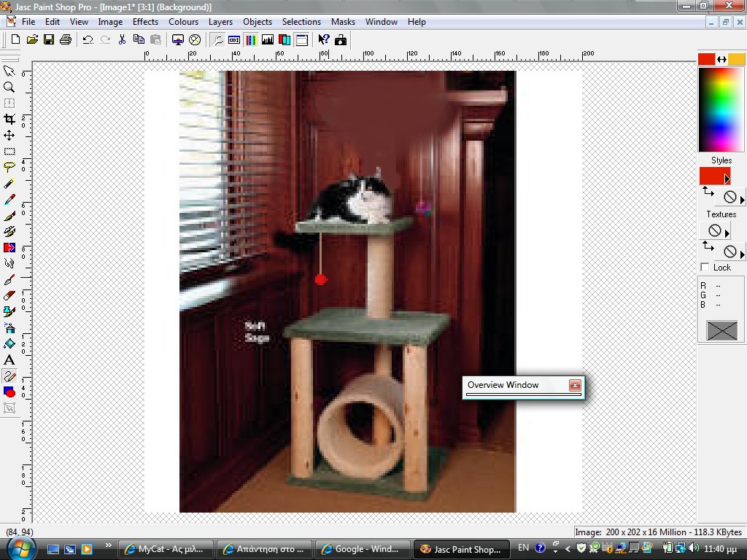Expand the background style flyout arrow

pyautogui.click(x=743, y=199)
